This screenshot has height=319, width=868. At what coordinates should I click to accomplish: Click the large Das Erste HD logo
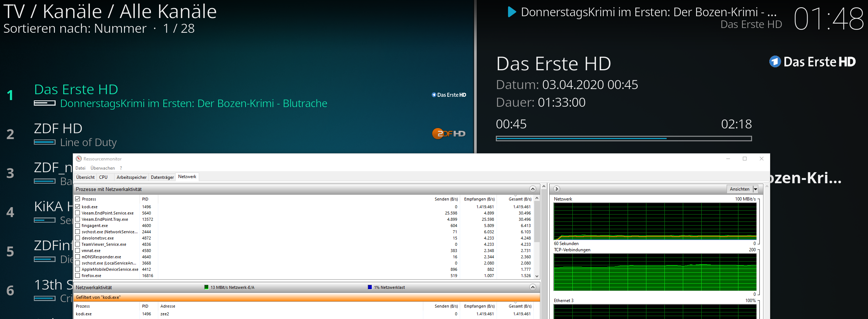click(x=812, y=62)
